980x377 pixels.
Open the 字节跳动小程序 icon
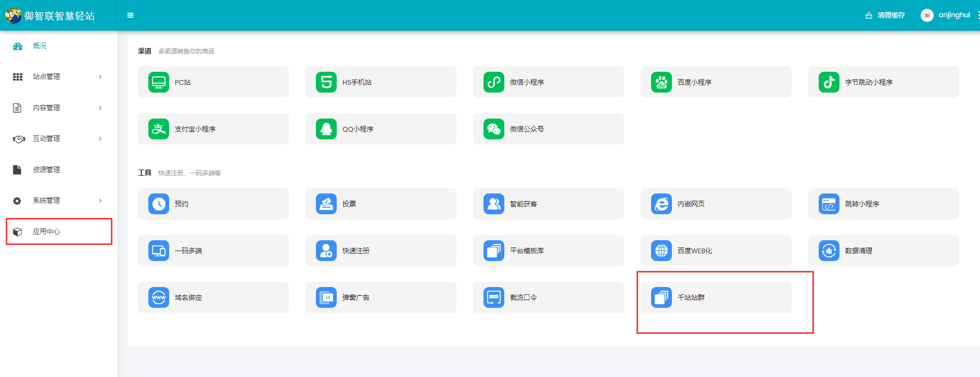pyautogui.click(x=829, y=82)
